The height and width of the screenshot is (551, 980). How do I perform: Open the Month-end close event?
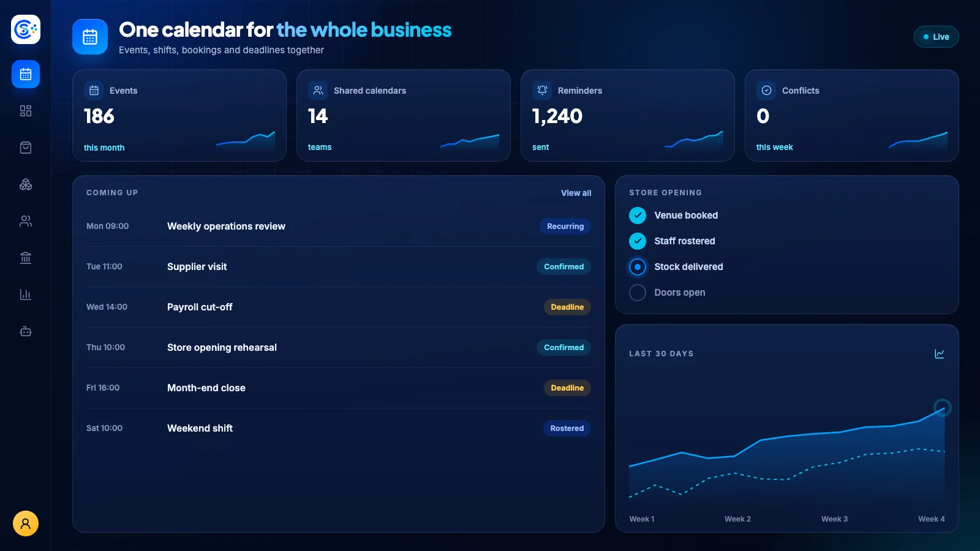click(339, 388)
